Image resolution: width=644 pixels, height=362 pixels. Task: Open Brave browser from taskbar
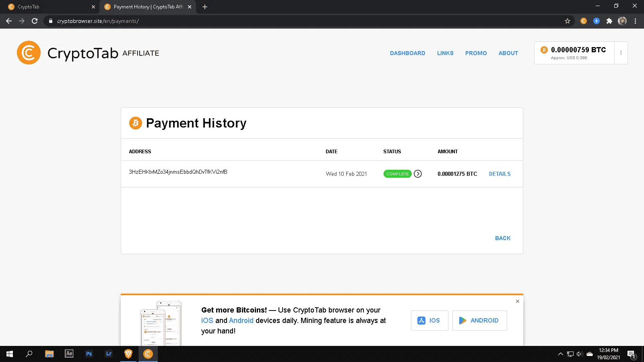tap(128, 354)
